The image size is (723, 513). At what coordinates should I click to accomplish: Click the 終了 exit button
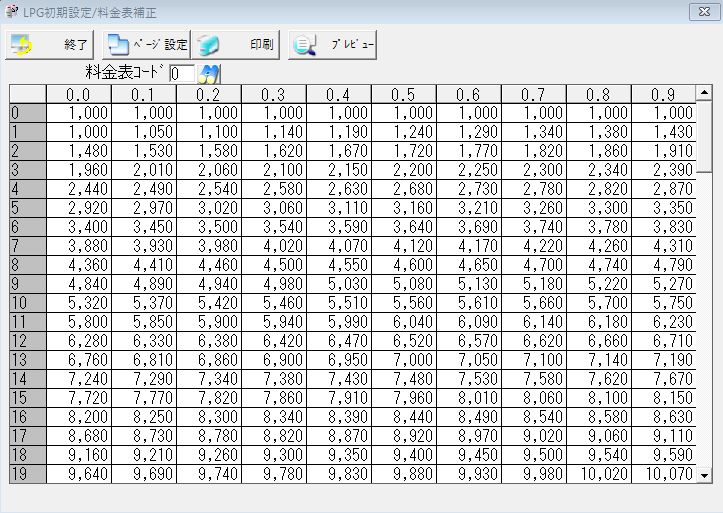(50, 45)
